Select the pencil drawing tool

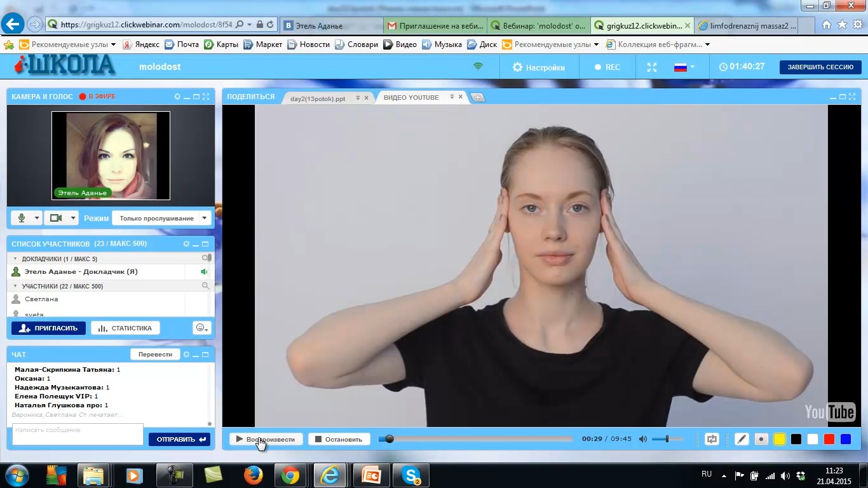coord(742,439)
